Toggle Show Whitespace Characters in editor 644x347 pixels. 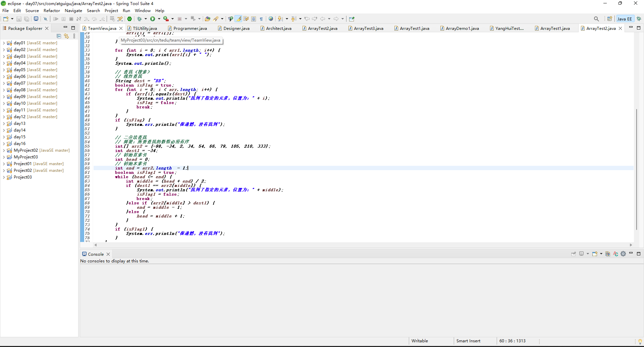(x=261, y=19)
